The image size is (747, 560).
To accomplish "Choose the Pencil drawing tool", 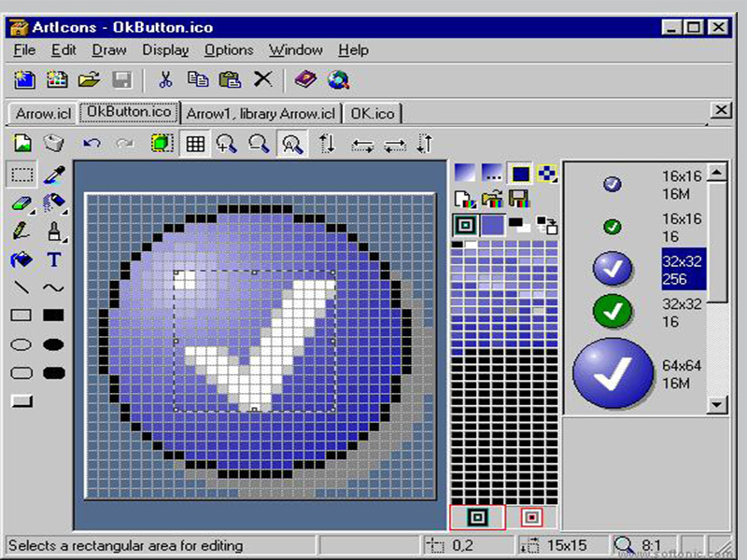I will pos(21,231).
